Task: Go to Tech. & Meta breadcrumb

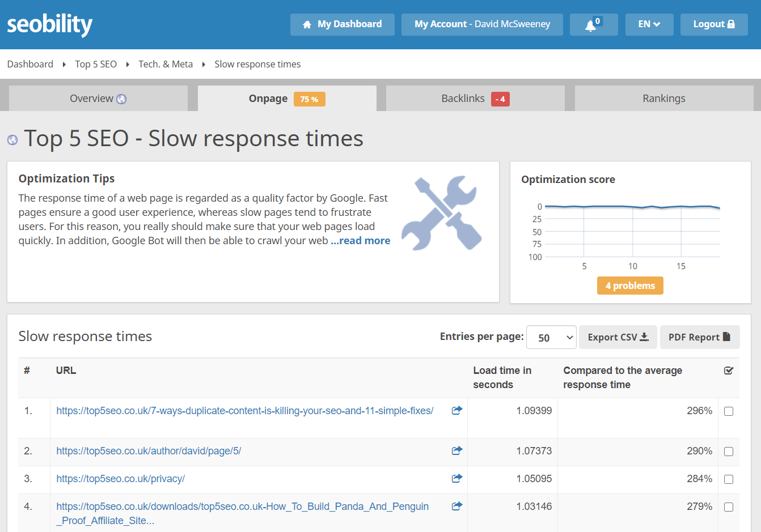Action: tap(166, 64)
